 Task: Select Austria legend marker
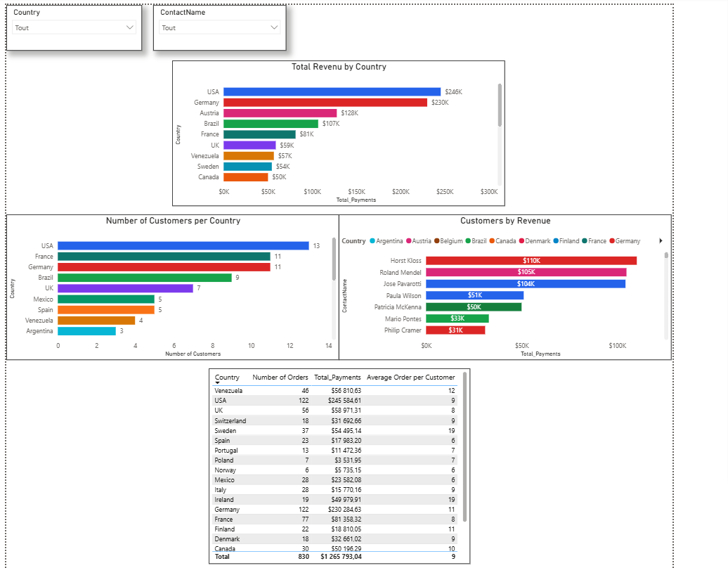point(409,240)
